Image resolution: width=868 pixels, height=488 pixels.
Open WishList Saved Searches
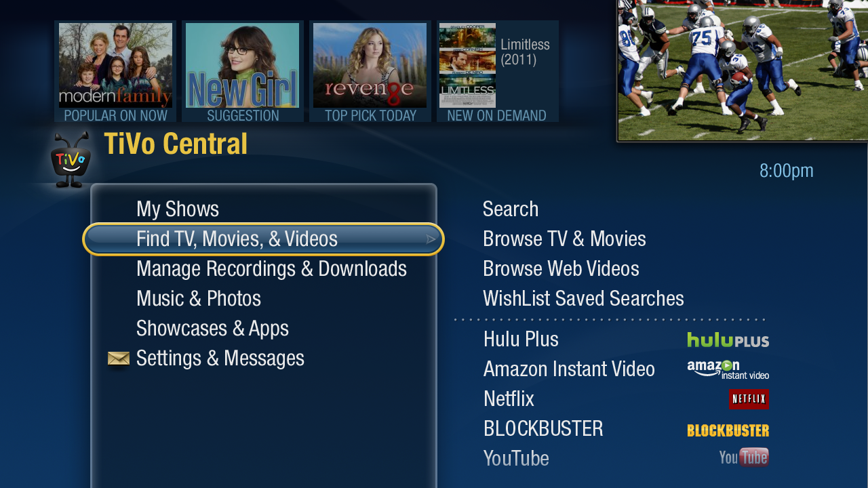click(583, 298)
